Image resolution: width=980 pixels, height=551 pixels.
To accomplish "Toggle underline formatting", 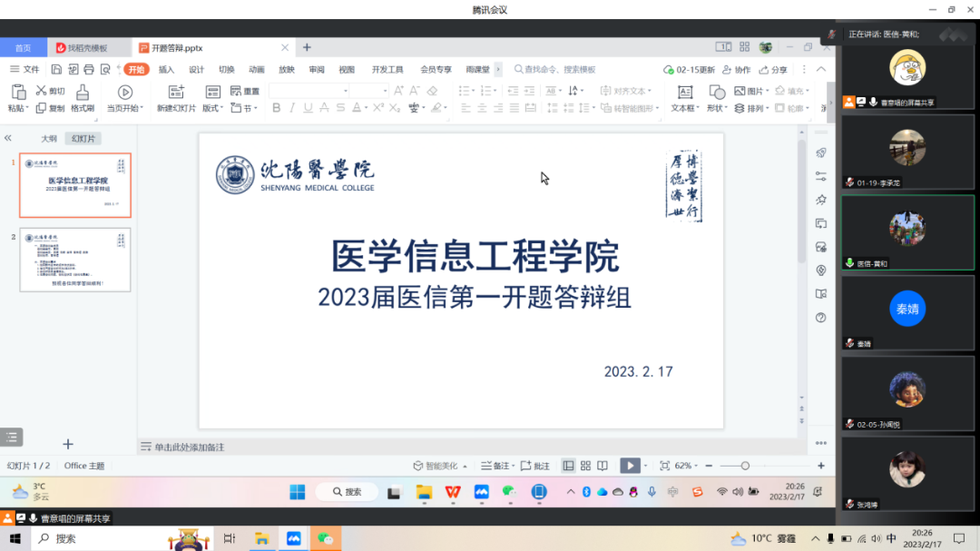I will [x=308, y=108].
